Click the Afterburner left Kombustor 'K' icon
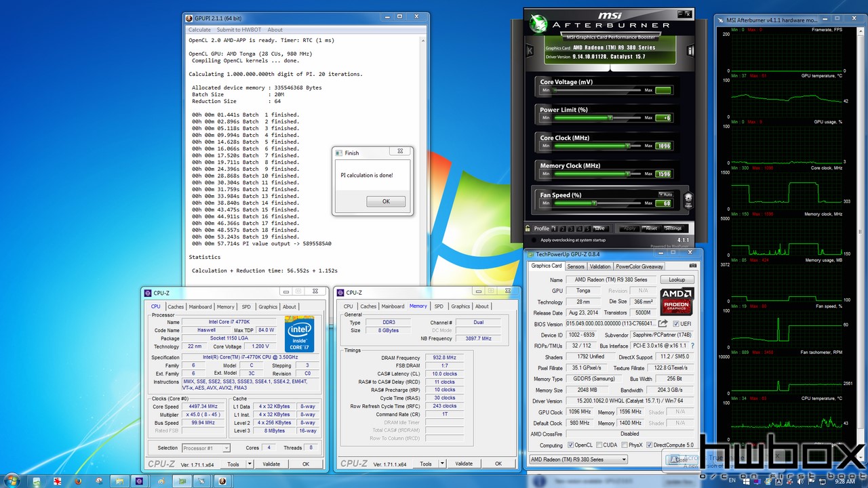Image resolution: width=868 pixels, height=488 pixels. point(530,50)
